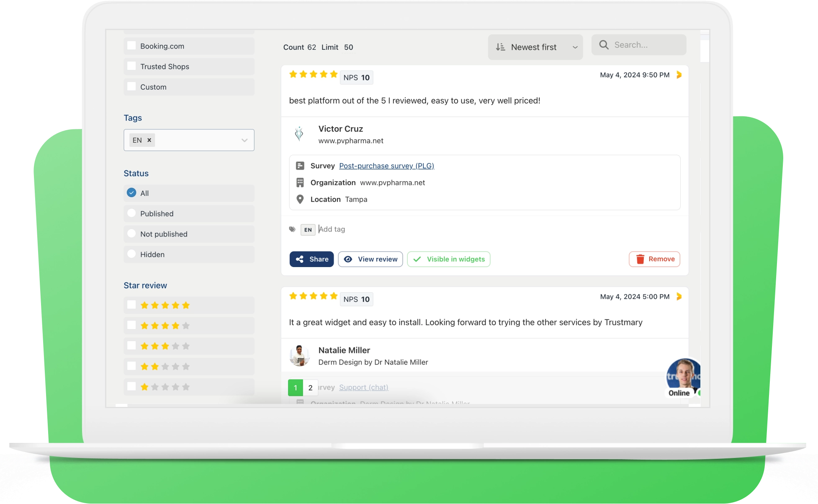Go to page 2 of reviews
The height and width of the screenshot is (504, 818).
click(310, 388)
